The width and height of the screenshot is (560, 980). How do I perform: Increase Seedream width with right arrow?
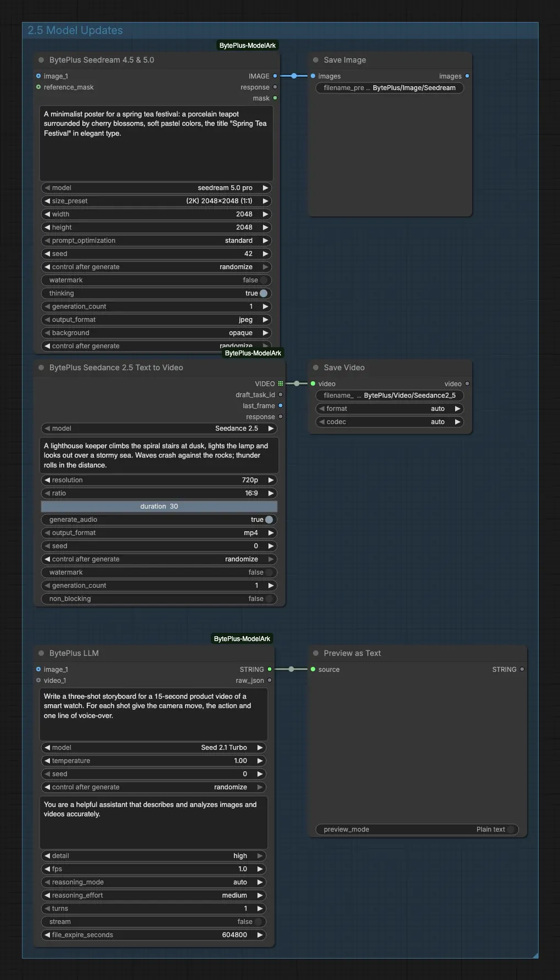pos(266,214)
